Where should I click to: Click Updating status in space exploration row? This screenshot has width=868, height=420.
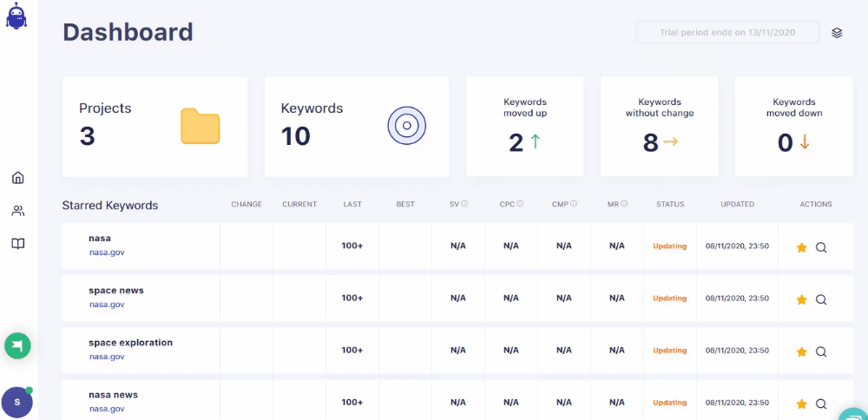pyautogui.click(x=670, y=351)
